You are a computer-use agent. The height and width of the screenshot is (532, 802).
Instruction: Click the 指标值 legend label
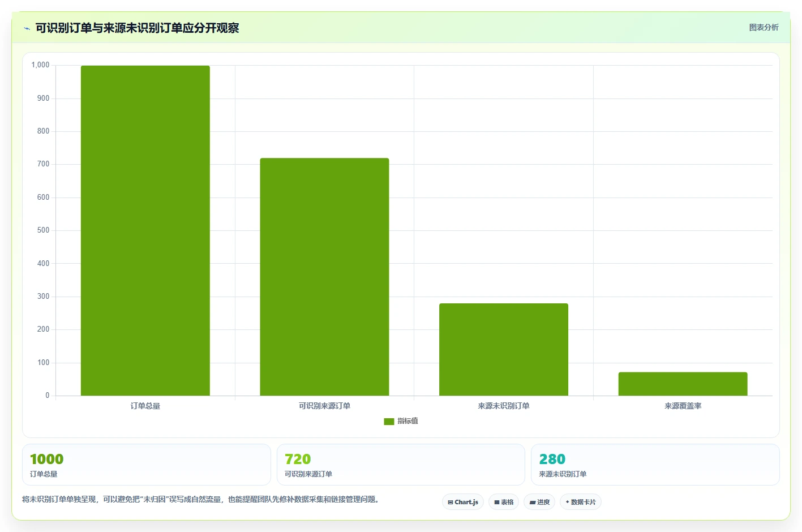[408, 421]
